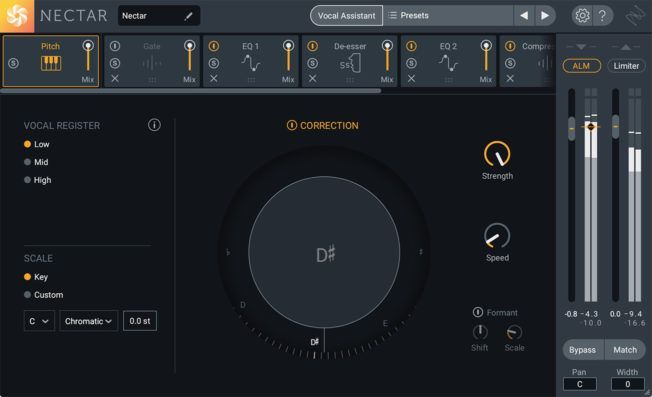Viewport: 652px width, 397px height.
Task: Open the Chromatic scale type dropdown
Action: [89, 321]
